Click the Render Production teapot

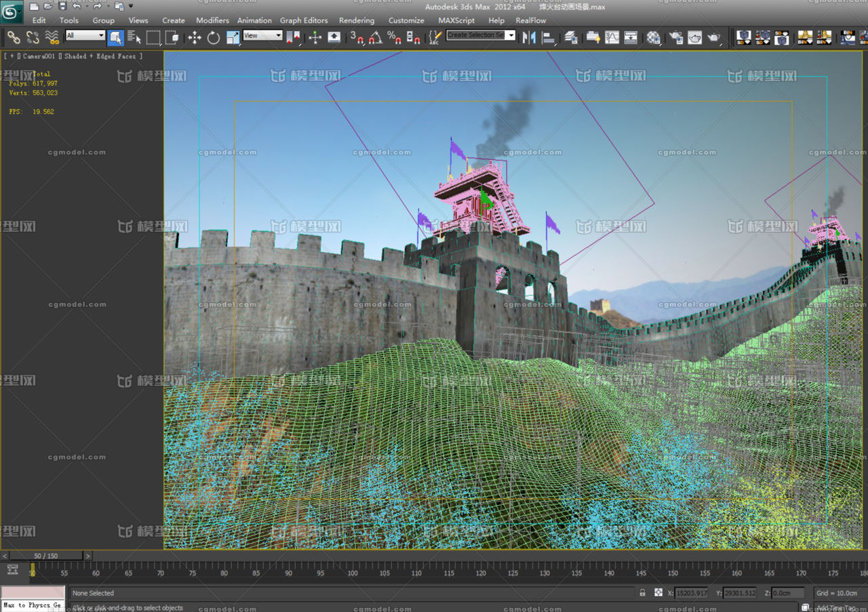click(x=715, y=37)
